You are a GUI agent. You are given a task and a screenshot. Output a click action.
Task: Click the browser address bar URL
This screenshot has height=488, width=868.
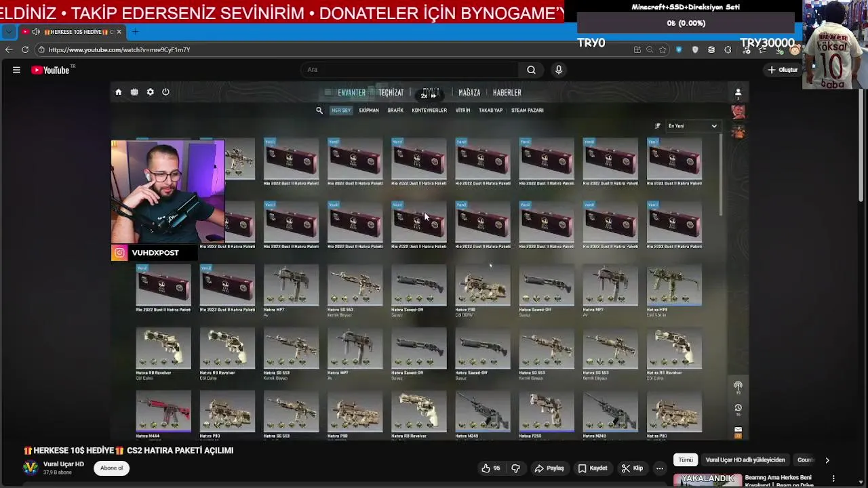pos(119,49)
